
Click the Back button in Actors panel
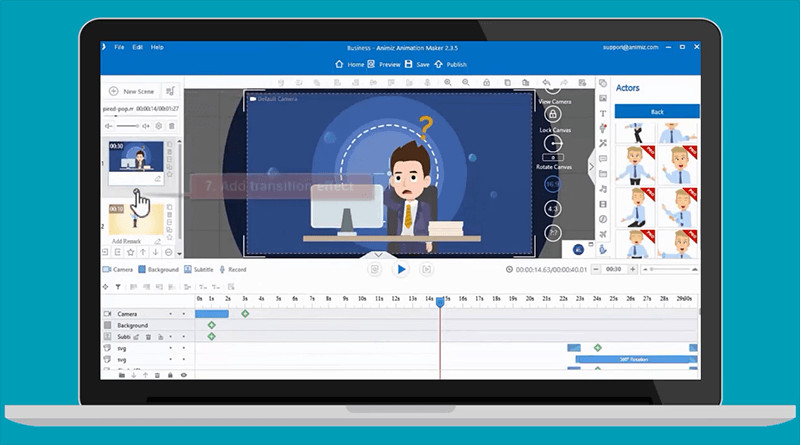pos(656,111)
